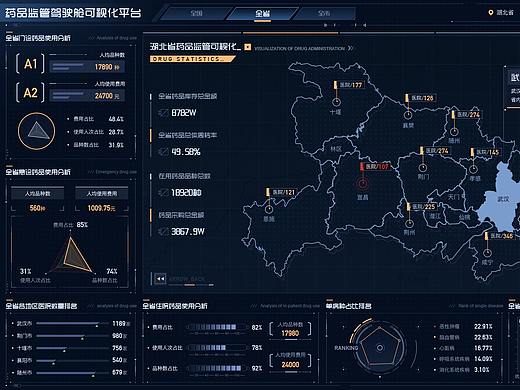
Task: Select the 荆门 map marker circle
Action: [423, 167]
